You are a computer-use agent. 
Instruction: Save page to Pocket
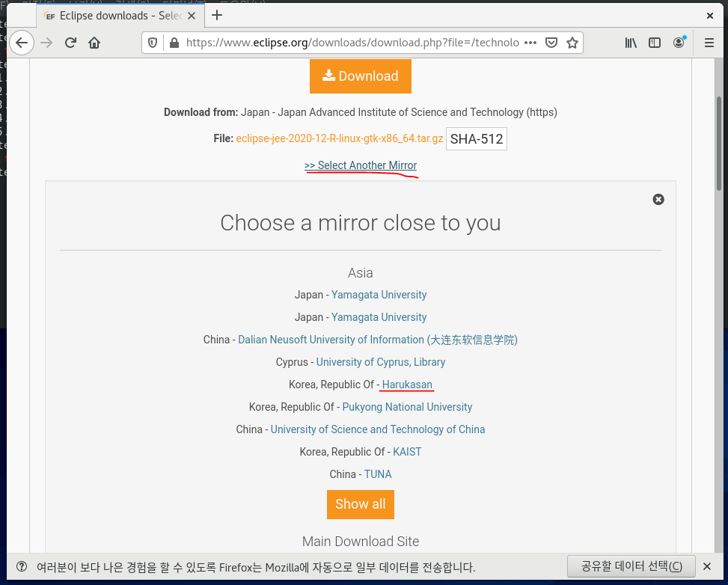tap(551, 43)
